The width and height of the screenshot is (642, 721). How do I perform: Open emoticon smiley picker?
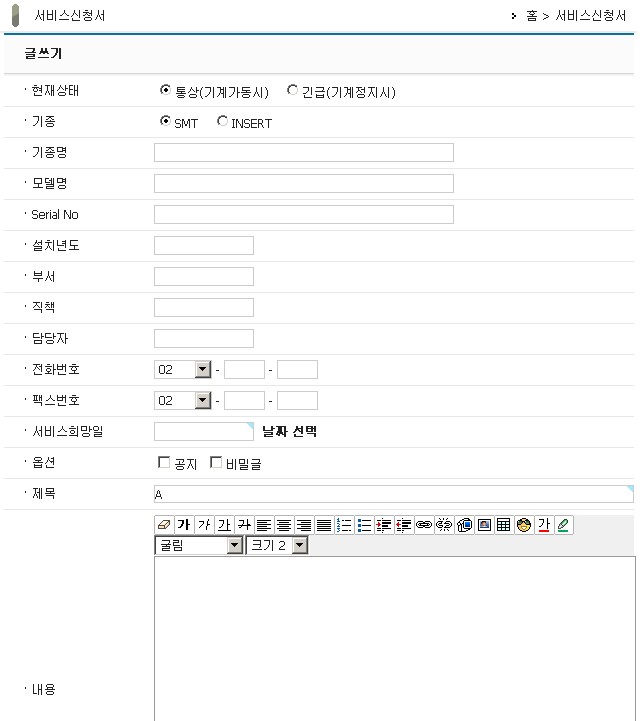[524, 525]
